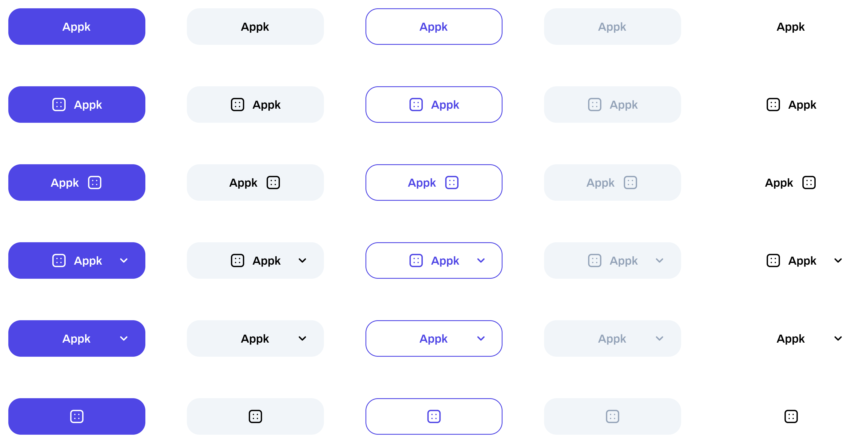868x443 pixels.
Task: Click faded chevron on disabled button with leading icon
Action: click(x=660, y=260)
